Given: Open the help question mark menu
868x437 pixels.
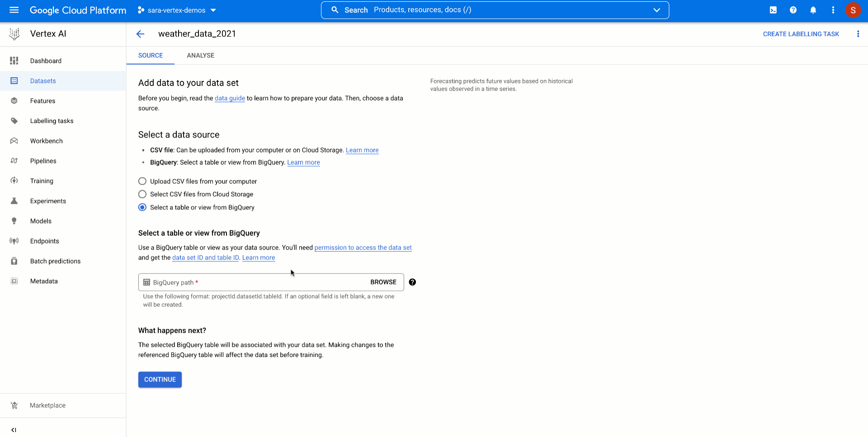Looking at the screenshot, I should point(793,10).
